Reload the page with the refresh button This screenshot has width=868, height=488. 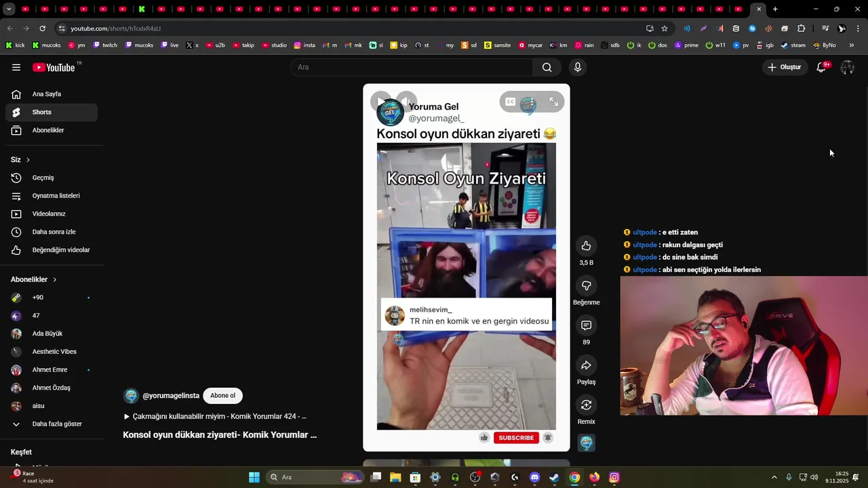click(x=42, y=28)
